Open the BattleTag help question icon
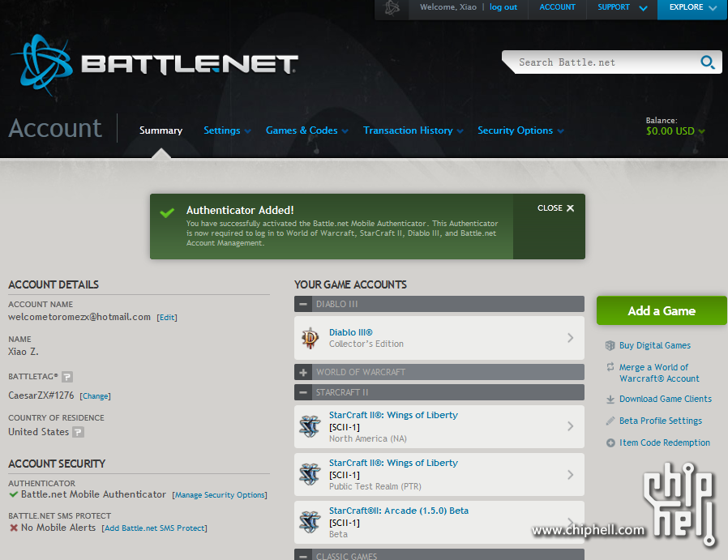728x560 pixels. click(x=67, y=377)
